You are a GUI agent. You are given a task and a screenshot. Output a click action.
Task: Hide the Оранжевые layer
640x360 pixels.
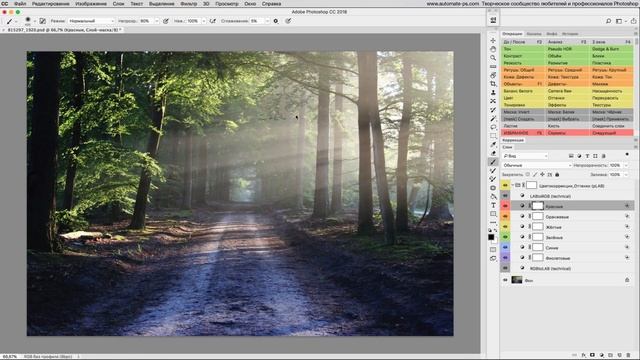click(x=505, y=216)
